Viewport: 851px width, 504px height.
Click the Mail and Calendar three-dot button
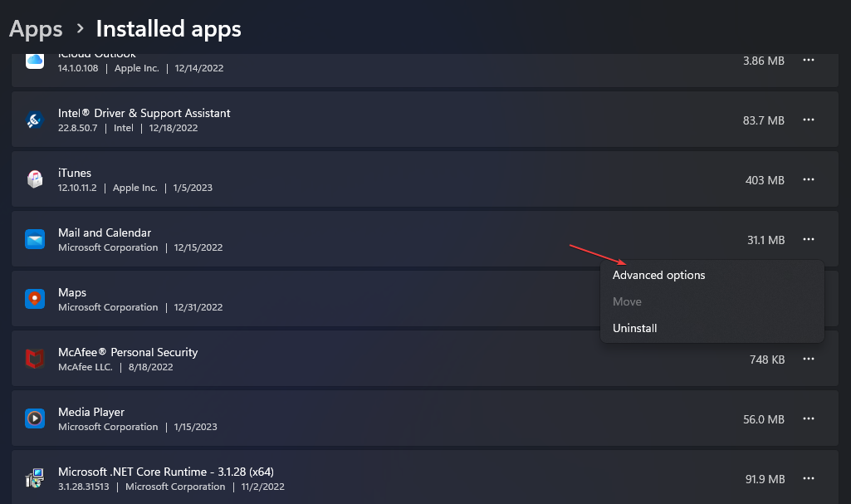coord(808,240)
